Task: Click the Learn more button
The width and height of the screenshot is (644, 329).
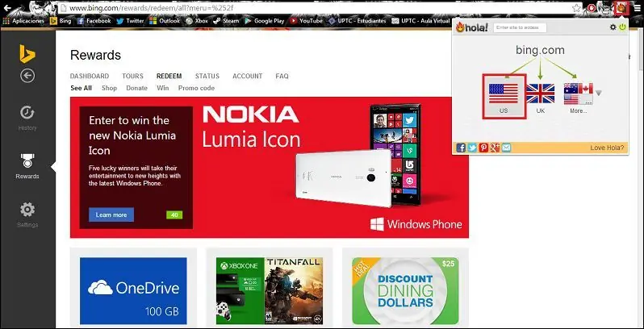Action: coord(111,214)
